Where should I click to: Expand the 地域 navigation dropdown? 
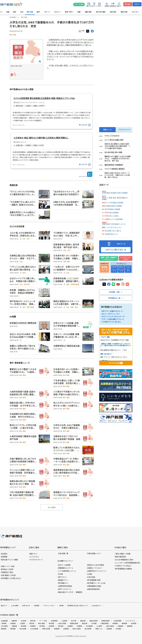15,12
